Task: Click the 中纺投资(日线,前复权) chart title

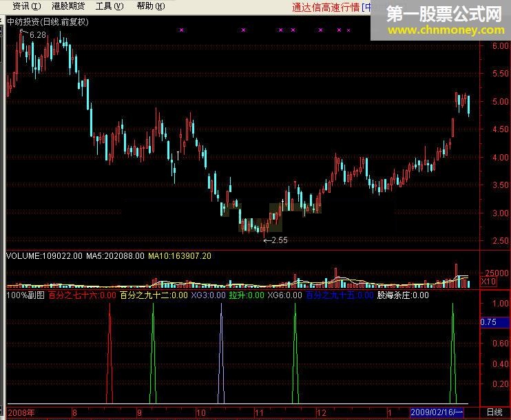Action: pos(48,22)
